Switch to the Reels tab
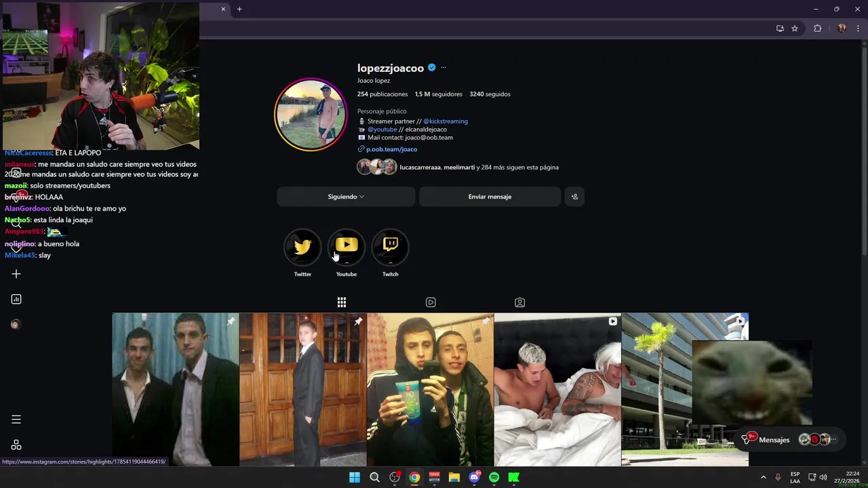868x488 pixels. tap(431, 302)
